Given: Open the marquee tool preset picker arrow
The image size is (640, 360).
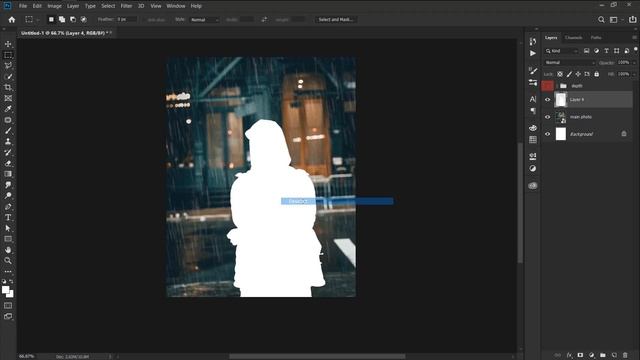Looking at the screenshot, I should click(38, 20).
